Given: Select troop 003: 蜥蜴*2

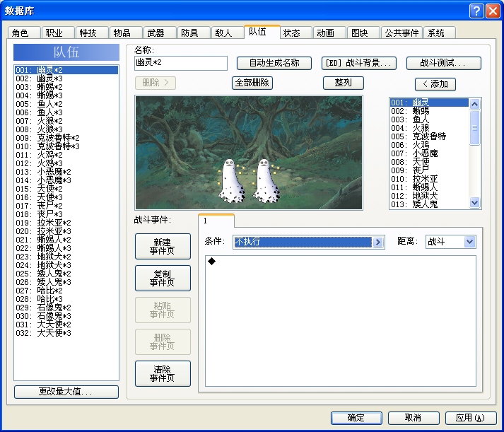Looking at the screenshot, I should pyautogui.click(x=66, y=87).
